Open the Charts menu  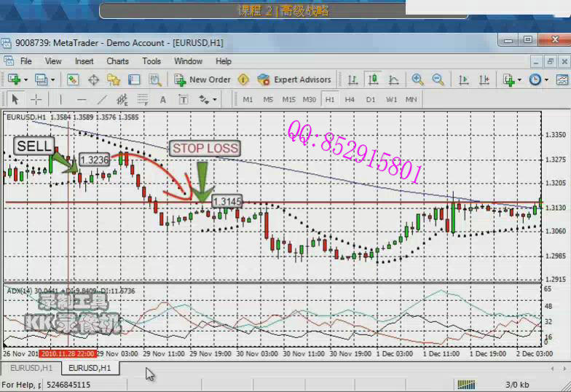(x=117, y=61)
